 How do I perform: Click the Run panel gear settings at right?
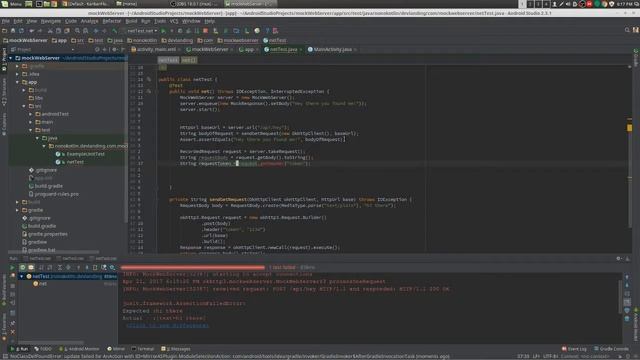click(619, 258)
